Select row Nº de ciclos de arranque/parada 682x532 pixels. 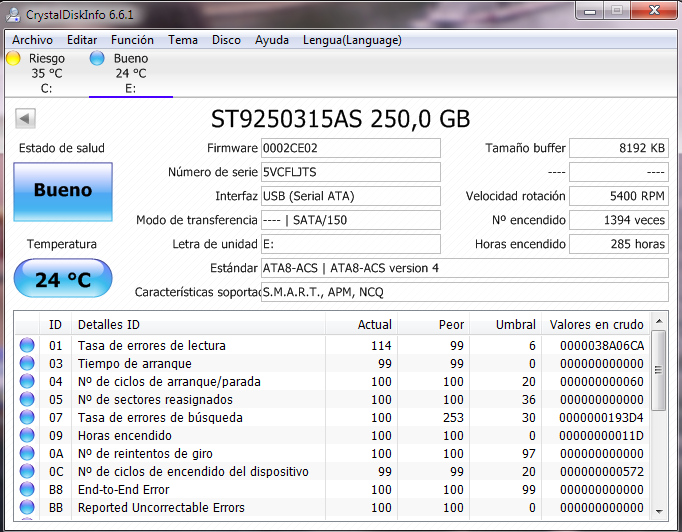(332, 381)
